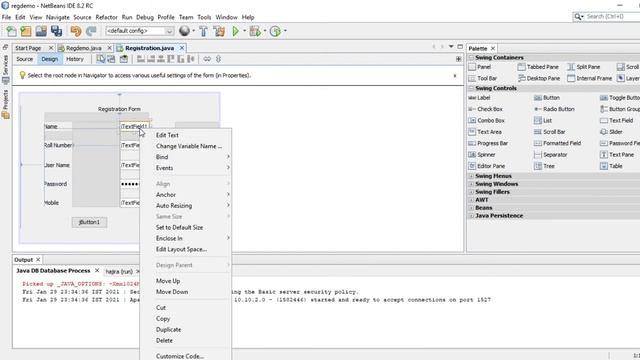Switch to Regdemo.java tab
640x360 pixels.
[x=84, y=48]
